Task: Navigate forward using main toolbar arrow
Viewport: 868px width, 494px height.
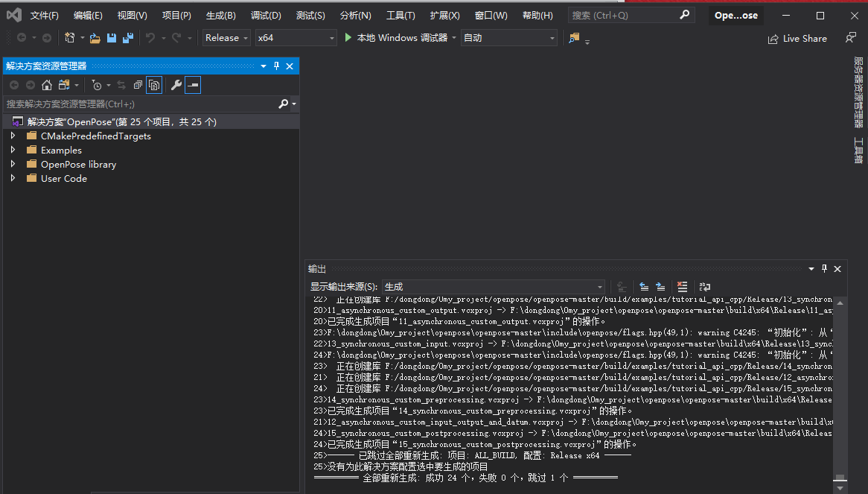Action: click(x=47, y=38)
